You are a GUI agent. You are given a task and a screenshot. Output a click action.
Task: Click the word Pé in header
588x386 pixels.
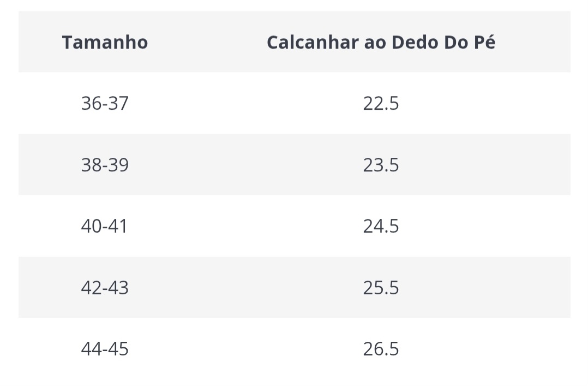tap(484, 41)
